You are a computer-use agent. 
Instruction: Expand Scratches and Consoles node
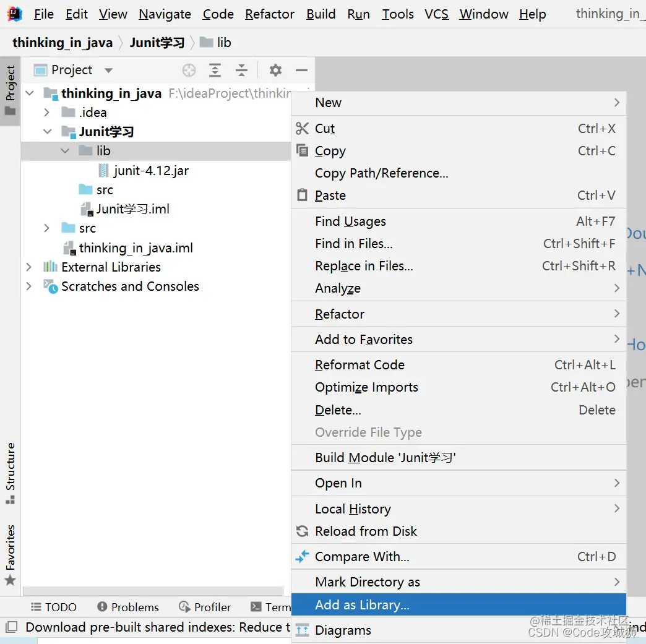click(x=29, y=286)
